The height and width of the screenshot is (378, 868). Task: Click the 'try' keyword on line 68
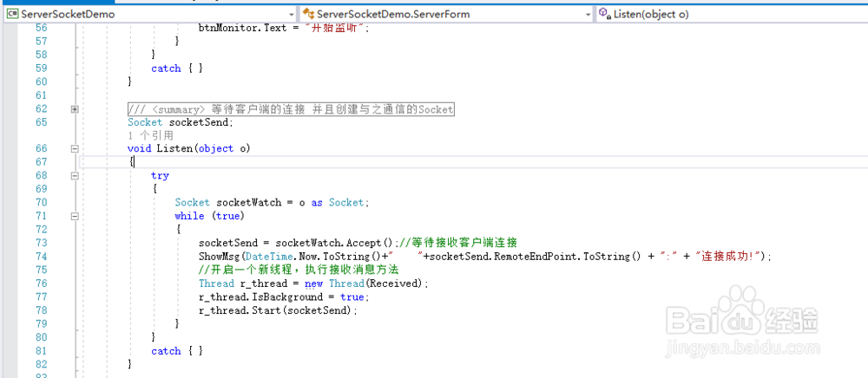click(x=160, y=176)
